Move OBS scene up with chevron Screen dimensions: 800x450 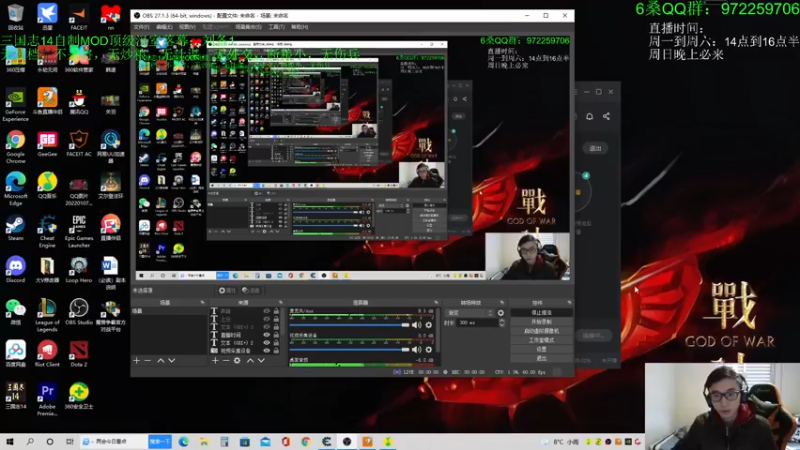[161, 361]
